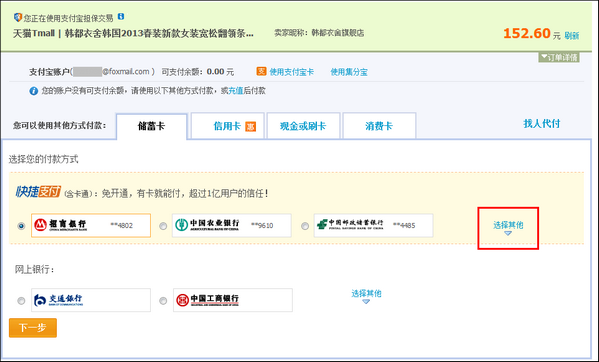
Task: Select radio button for 招商银行 card
Action: click(x=21, y=226)
